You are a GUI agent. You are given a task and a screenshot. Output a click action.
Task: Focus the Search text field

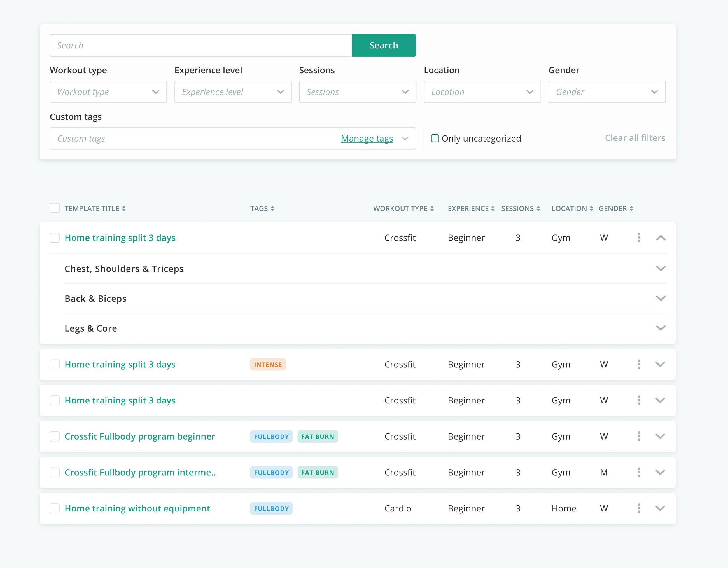201,45
